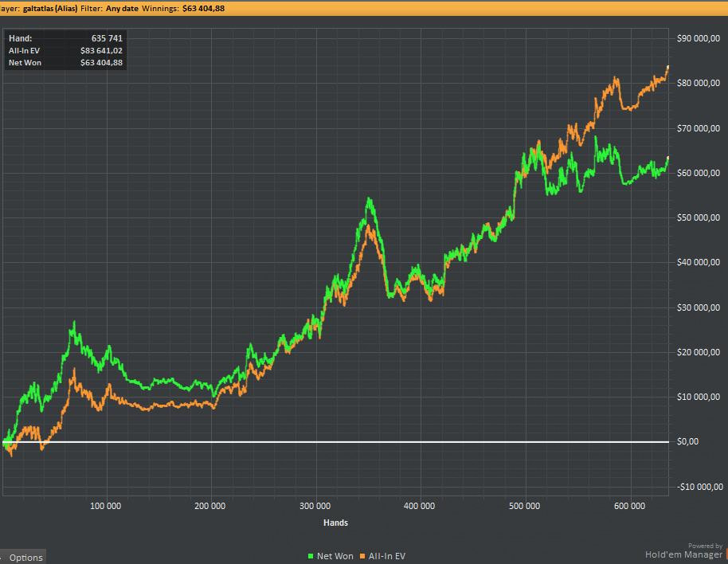Click the Any date filter value
The width and height of the screenshot is (728, 564).
[x=123, y=7]
